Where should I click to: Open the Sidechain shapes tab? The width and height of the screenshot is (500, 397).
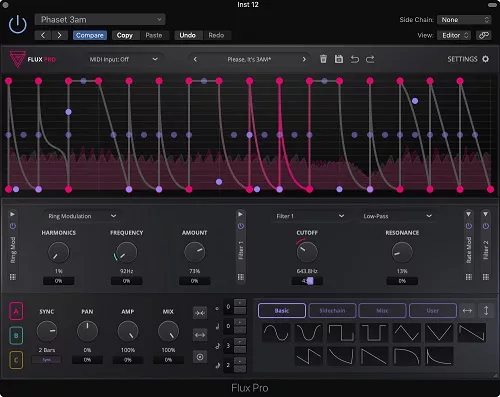click(x=332, y=311)
